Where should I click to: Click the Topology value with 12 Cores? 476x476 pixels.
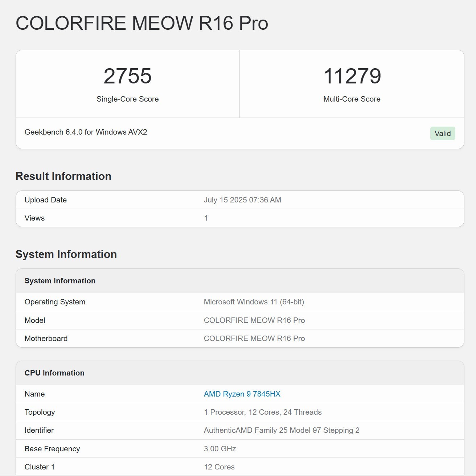coord(263,412)
